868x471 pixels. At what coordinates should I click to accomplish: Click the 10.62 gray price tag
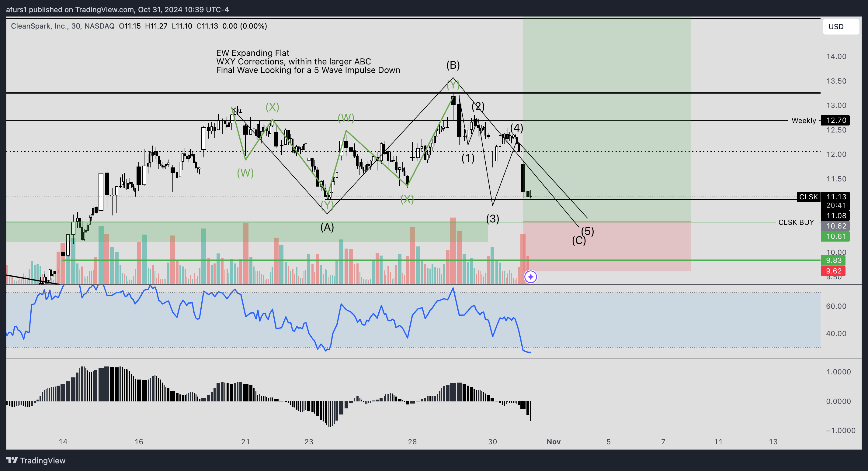click(x=835, y=226)
